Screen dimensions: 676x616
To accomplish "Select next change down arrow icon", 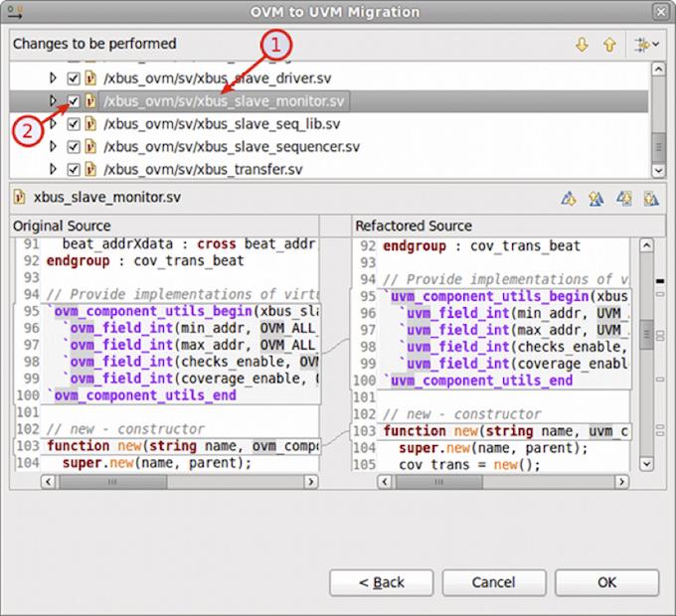I will pos(582,45).
